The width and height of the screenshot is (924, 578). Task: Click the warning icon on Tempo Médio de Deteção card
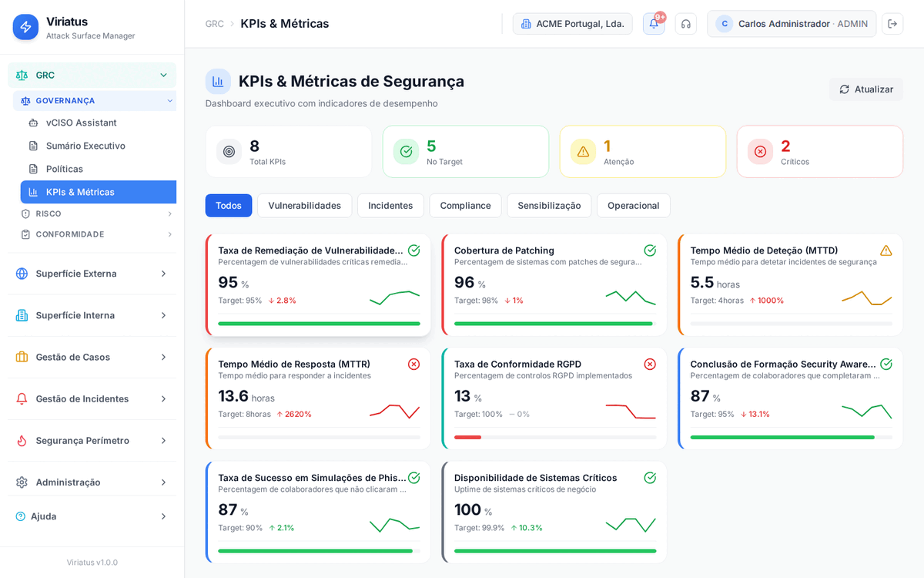pos(885,250)
